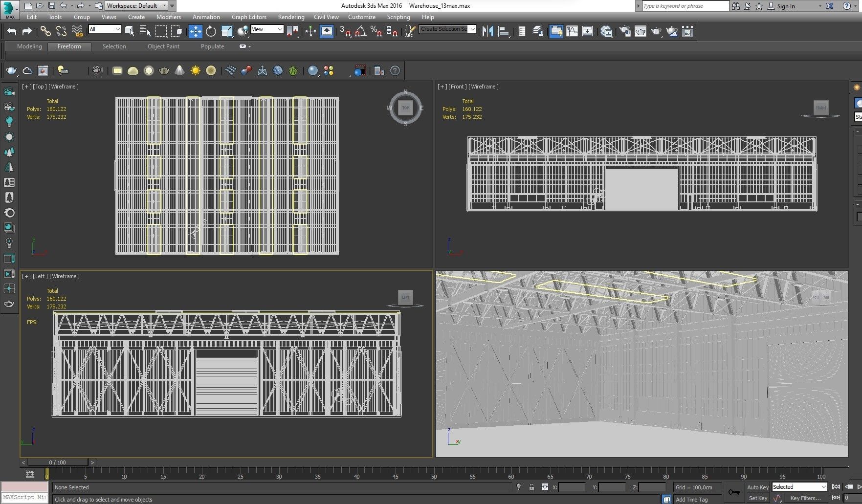Click the Select and Link chain icon
The height and width of the screenshot is (504, 862).
45,31
